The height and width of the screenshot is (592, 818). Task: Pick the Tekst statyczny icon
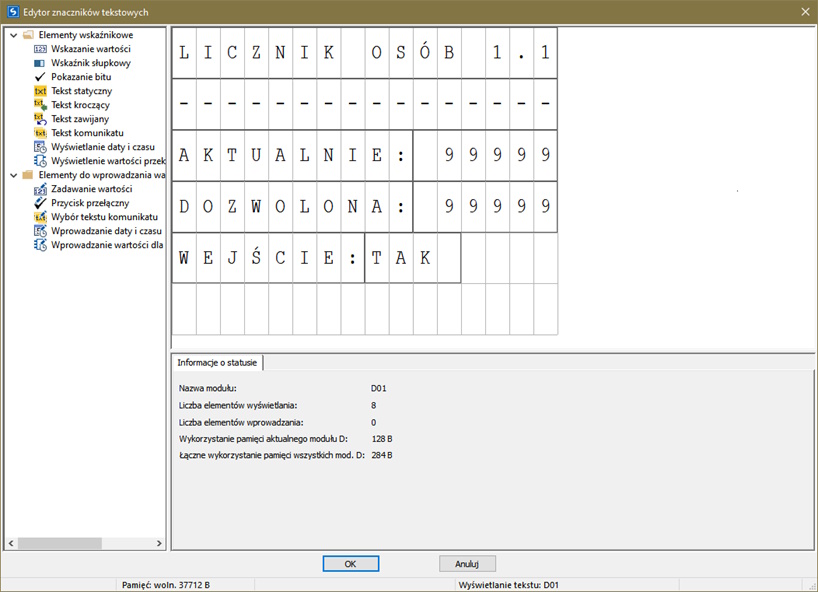40,90
